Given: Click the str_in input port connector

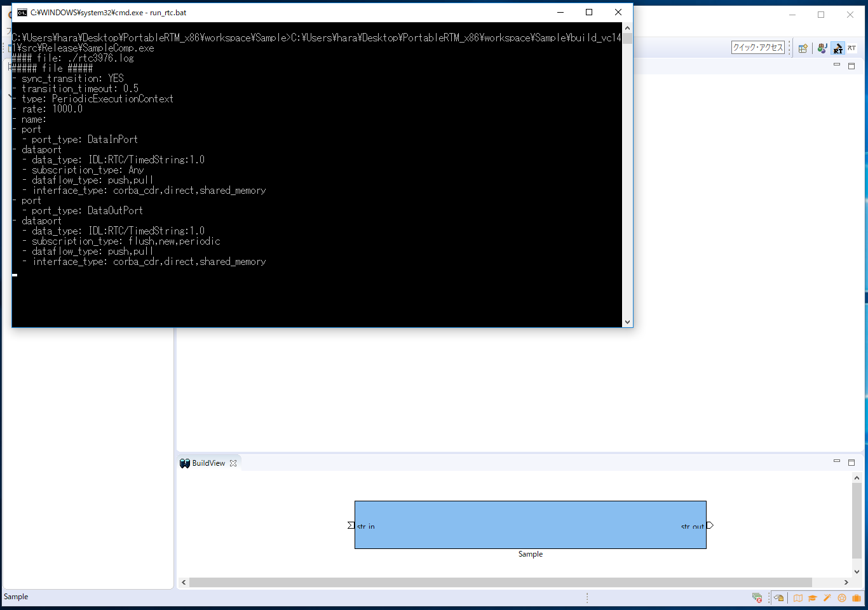Looking at the screenshot, I should click(351, 525).
